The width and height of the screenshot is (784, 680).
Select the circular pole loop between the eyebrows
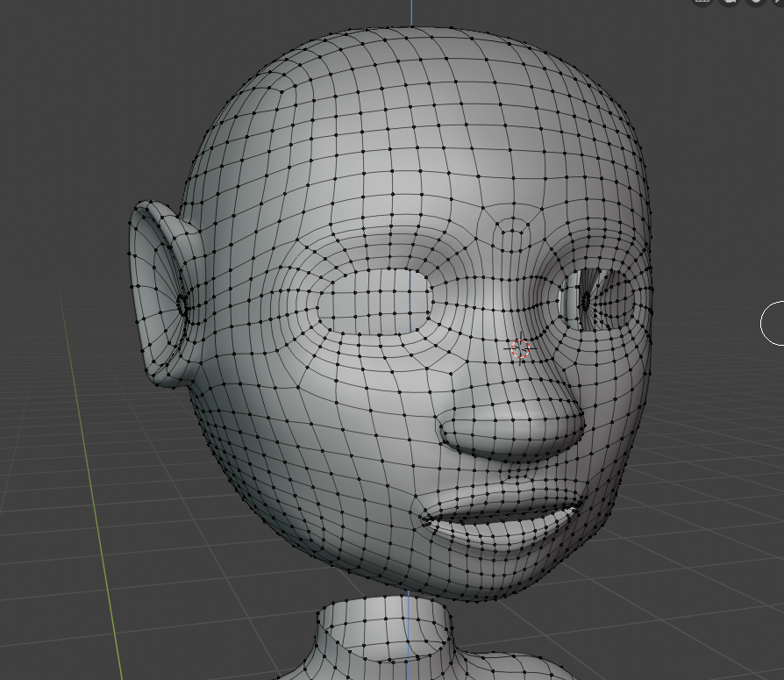click(x=510, y=235)
